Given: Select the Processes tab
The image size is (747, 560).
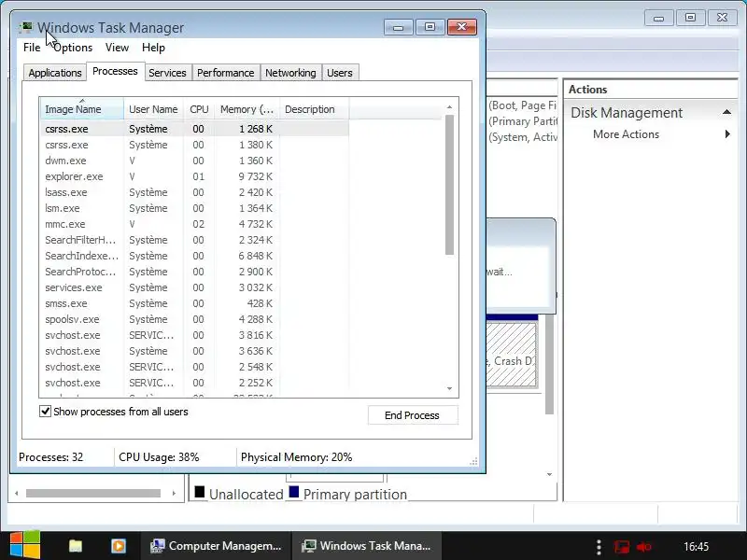Looking at the screenshot, I should tap(115, 72).
